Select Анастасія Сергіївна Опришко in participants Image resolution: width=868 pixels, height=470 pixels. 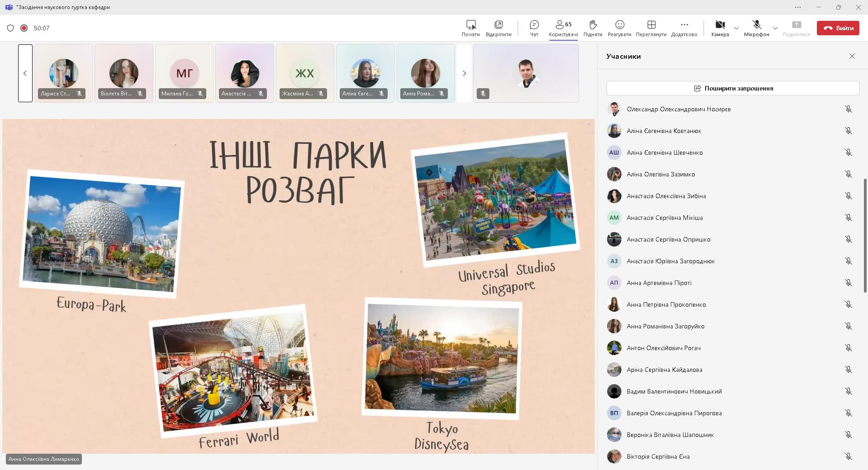[733, 239]
